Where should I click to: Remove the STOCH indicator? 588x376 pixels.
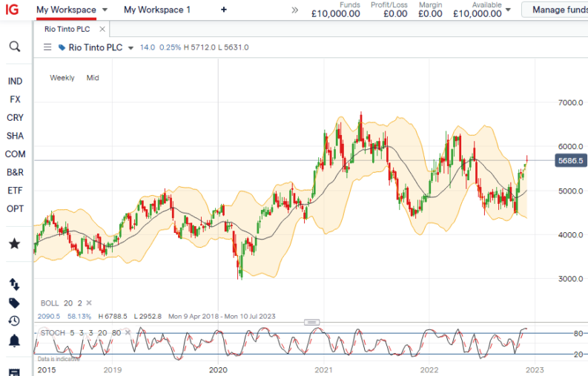coord(128,333)
